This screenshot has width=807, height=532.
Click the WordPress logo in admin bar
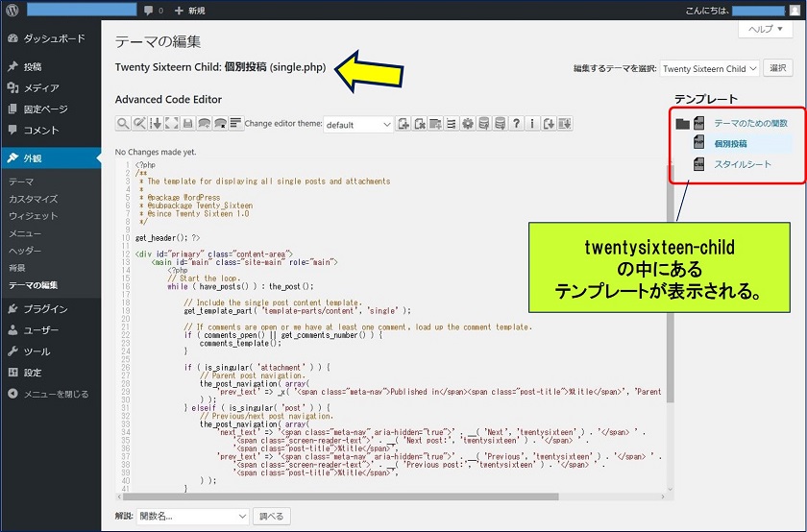[x=12, y=10]
